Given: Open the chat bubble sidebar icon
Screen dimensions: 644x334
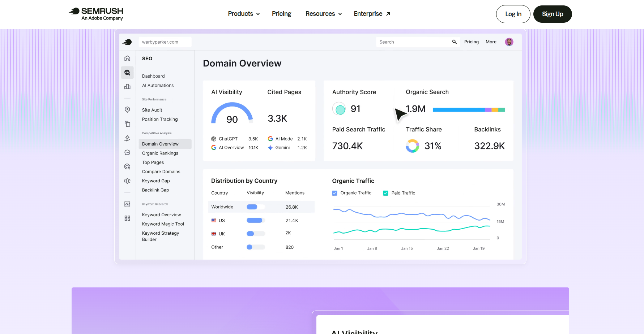Looking at the screenshot, I should 127,152.
